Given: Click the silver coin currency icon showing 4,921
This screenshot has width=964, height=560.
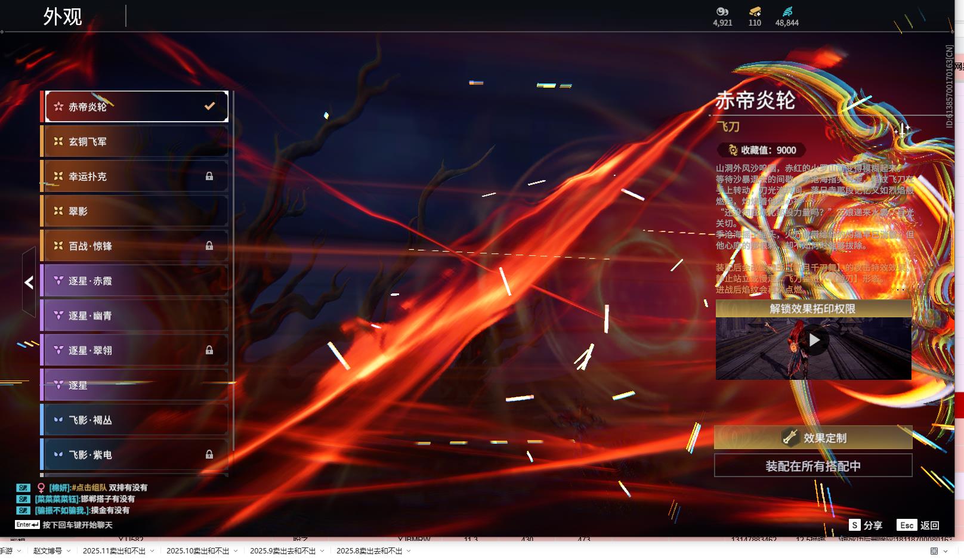Looking at the screenshot, I should pyautogui.click(x=722, y=11).
